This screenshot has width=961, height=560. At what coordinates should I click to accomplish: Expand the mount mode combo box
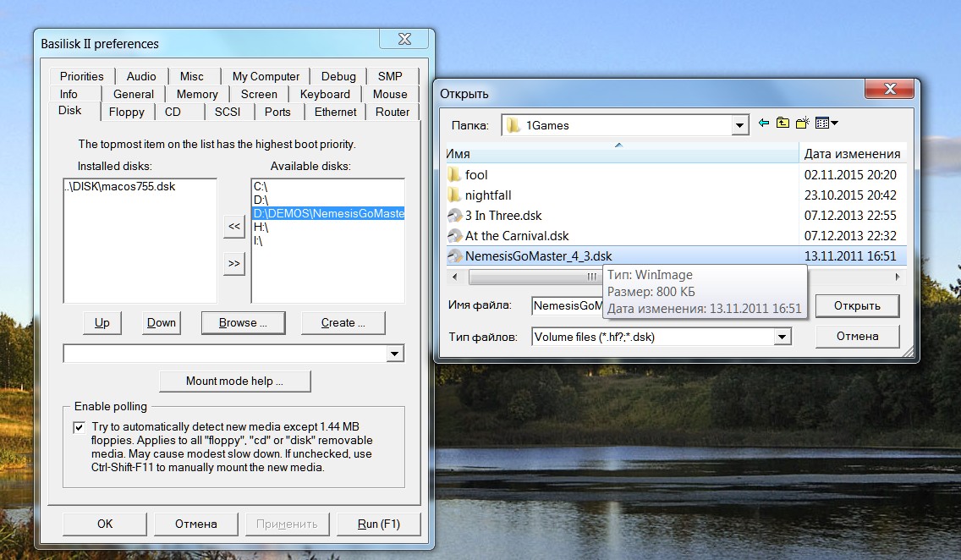tap(394, 353)
